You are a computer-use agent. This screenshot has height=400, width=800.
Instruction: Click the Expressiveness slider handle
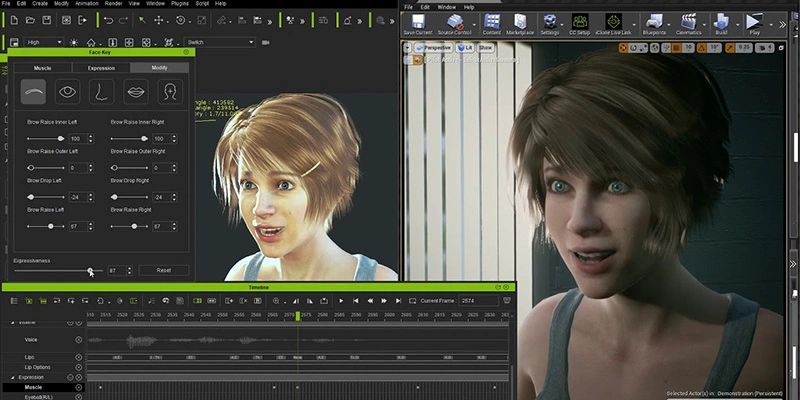[x=91, y=270]
